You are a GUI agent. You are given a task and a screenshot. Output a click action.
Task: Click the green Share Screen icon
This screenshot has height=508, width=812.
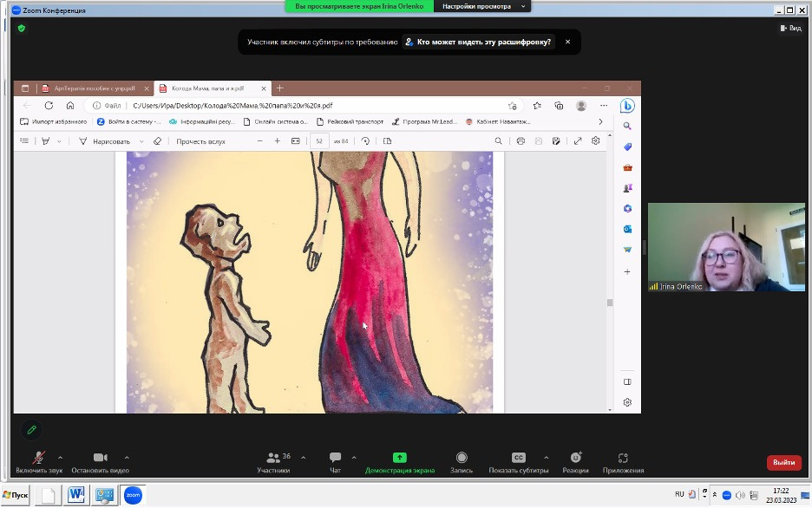click(x=399, y=458)
